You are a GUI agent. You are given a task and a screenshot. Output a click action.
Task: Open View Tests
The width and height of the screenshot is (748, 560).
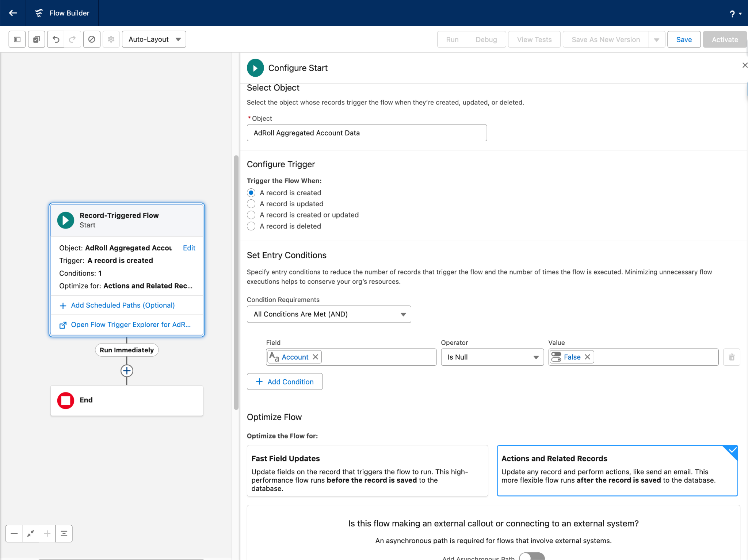[x=534, y=39]
